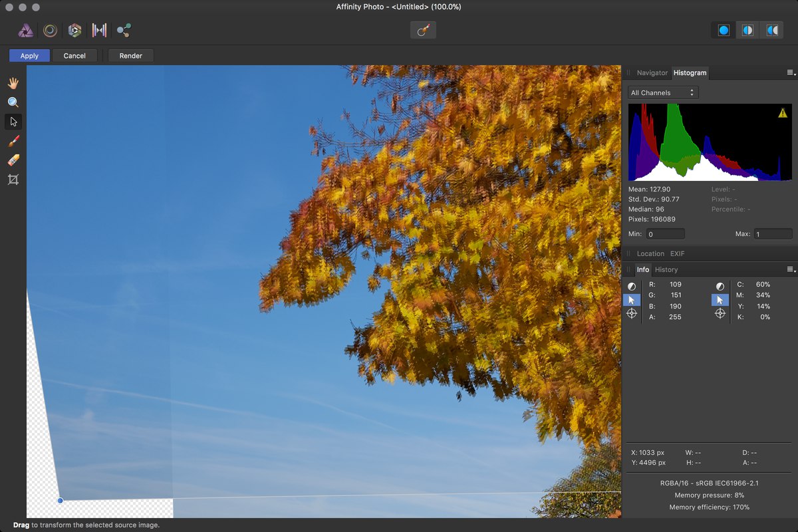
Task: Enable mirror view mode
Action: tap(773, 31)
